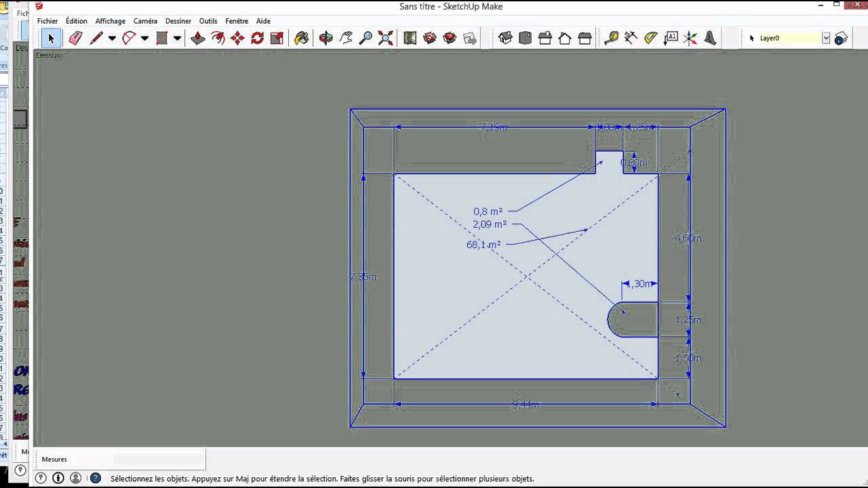Select the Eraser tool
868x488 pixels.
[x=75, y=39]
